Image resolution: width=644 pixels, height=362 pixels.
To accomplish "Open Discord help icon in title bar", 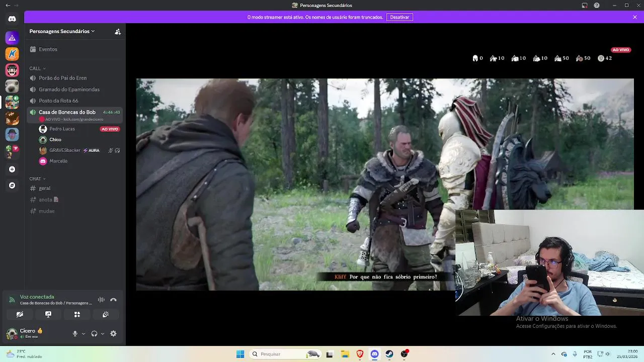I will [x=597, y=6].
